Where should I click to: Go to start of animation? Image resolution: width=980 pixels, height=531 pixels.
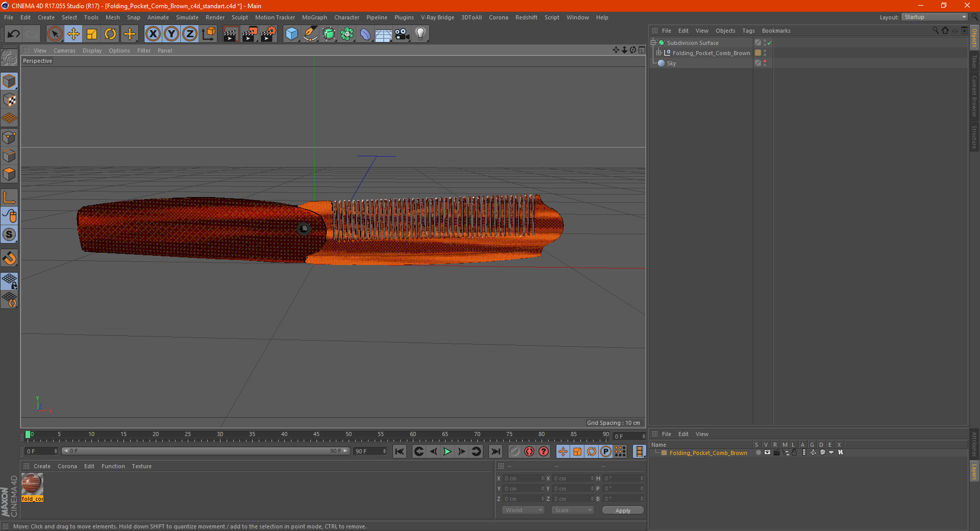click(400, 451)
